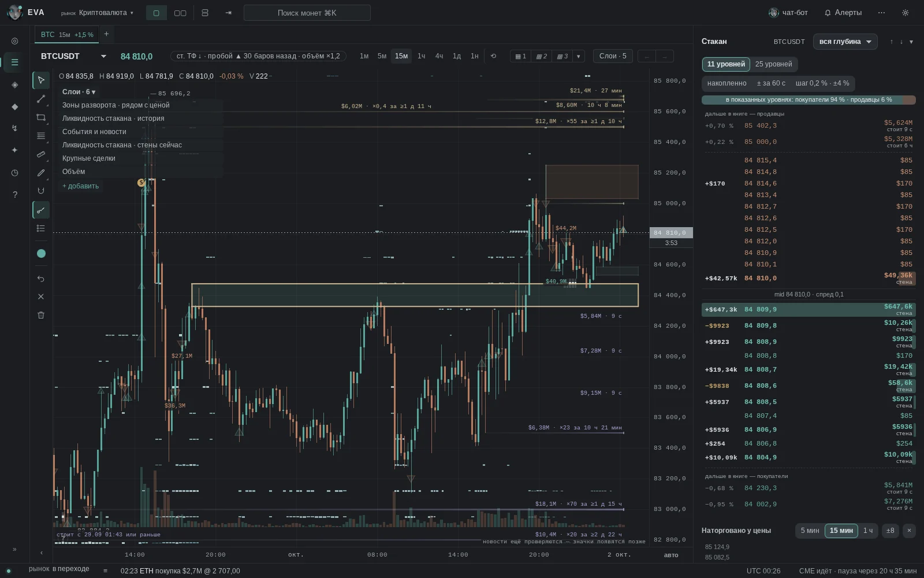Click the 84 809,9 bid wall row
The image size is (924, 578).
(808, 310)
